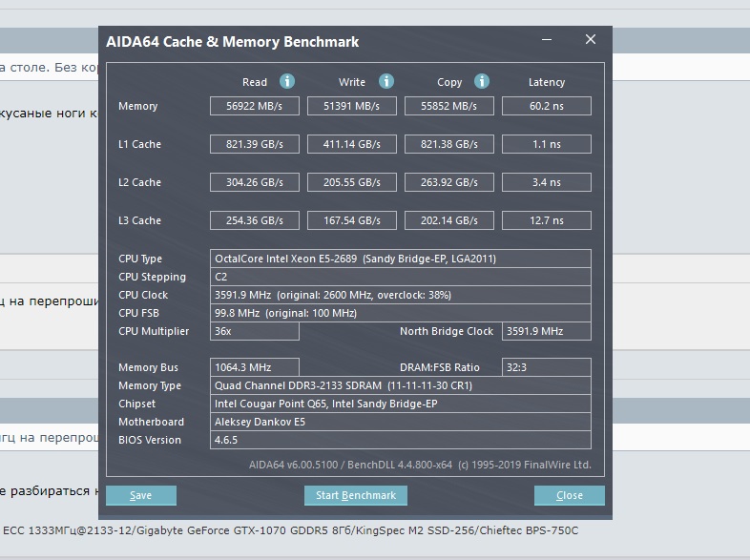Click the AIDA64 version copyright text

(420, 465)
